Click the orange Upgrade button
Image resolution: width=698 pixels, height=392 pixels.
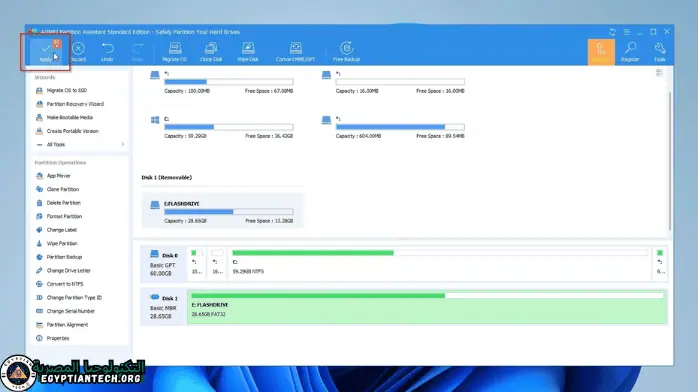click(x=601, y=52)
